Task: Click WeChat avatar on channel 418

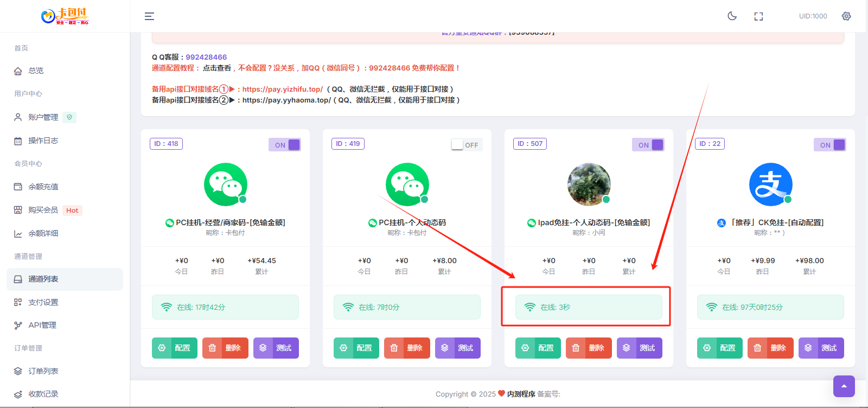Action: (226, 184)
